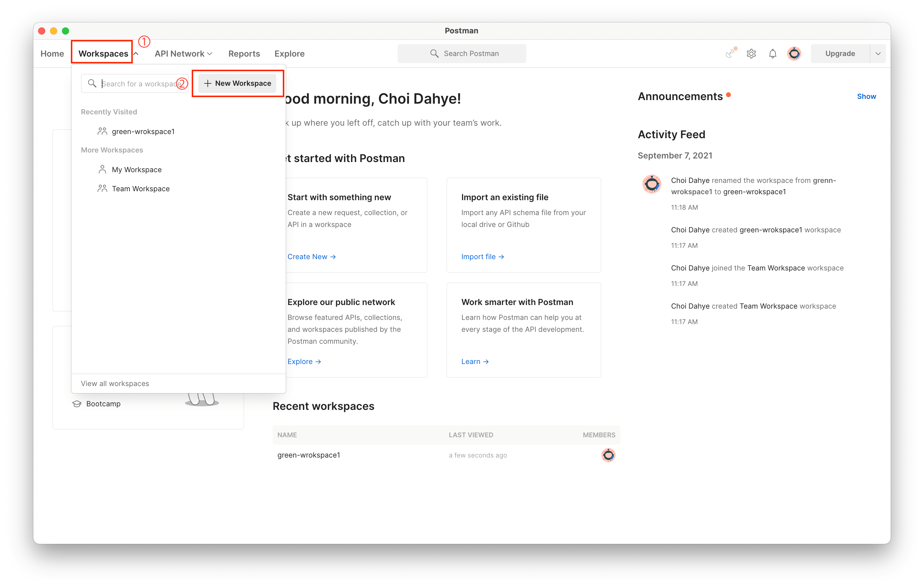Screen dimensions: 924x588
Task: Click the Explore link in public network card
Action: pos(304,361)
